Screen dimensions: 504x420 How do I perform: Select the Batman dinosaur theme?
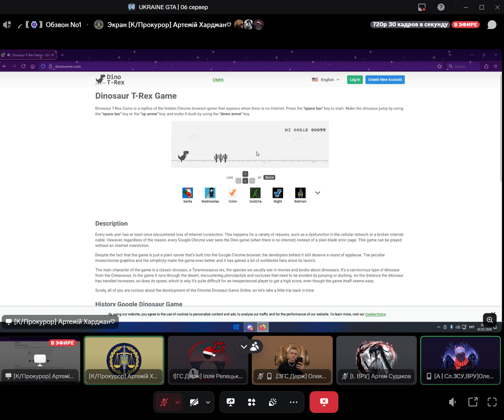pyautogui.click(x=300, y=195)
